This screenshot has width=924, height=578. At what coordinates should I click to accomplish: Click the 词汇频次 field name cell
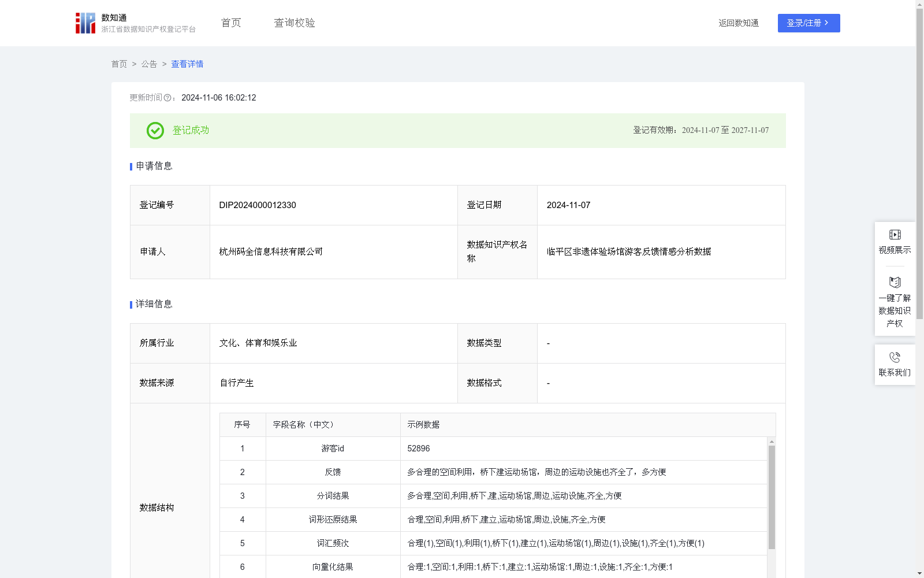333,543
